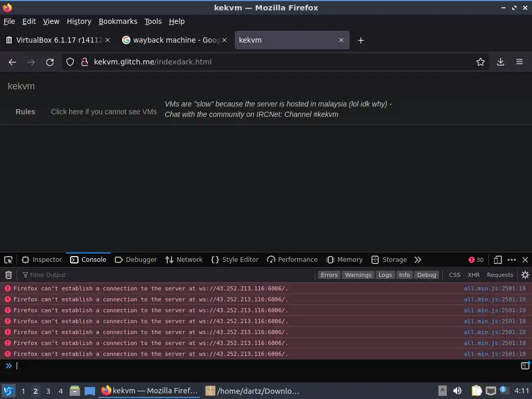This screenshot has width=532, height=399.
Task: Open the Bookmarks menu
Action: 118,21
